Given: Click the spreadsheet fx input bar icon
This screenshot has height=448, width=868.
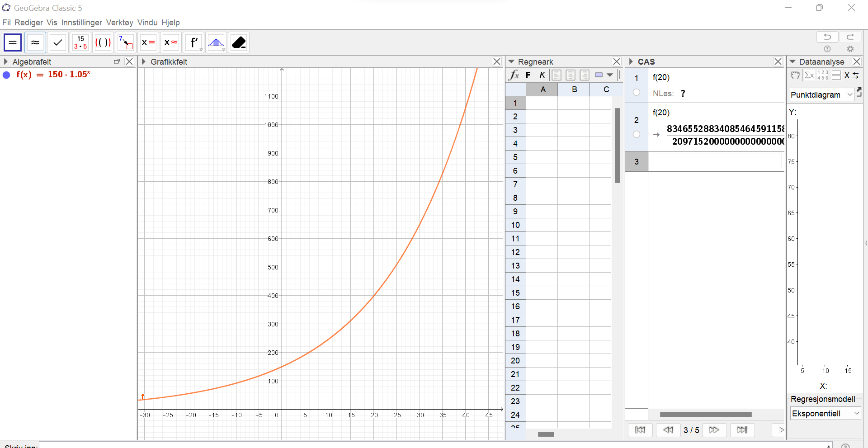Looking at the screenshot, I should (x=514, y=75).
